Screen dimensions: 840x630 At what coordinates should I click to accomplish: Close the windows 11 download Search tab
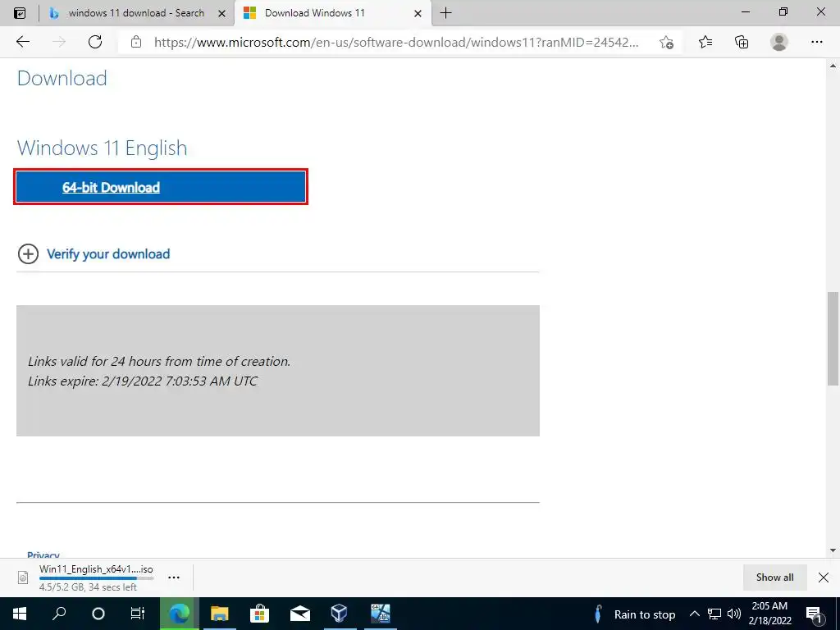tap(221, 13)
